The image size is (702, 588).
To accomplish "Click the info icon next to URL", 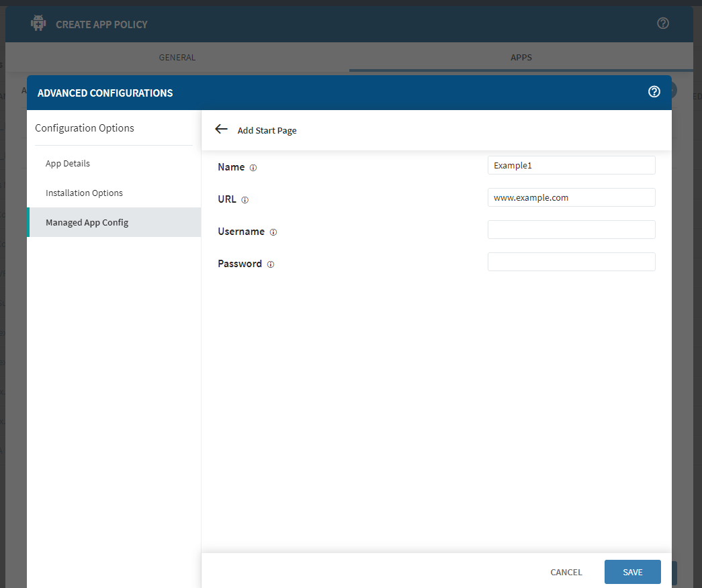I will (245, 200).
